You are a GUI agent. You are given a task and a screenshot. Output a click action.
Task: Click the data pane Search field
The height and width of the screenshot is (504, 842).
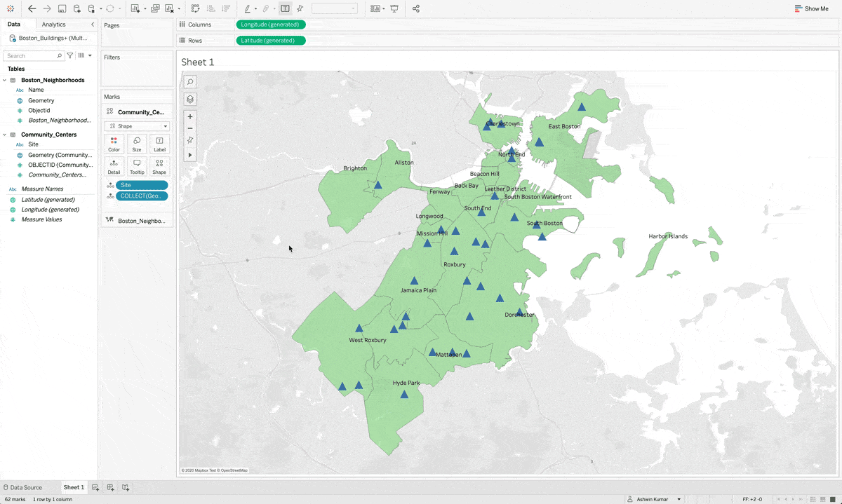coord(34,55)
